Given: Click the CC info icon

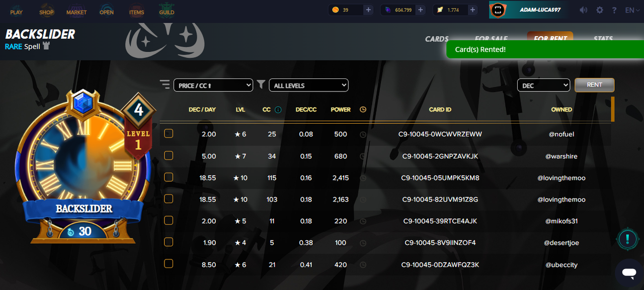Looking at the screenshot, I should 278,110.
